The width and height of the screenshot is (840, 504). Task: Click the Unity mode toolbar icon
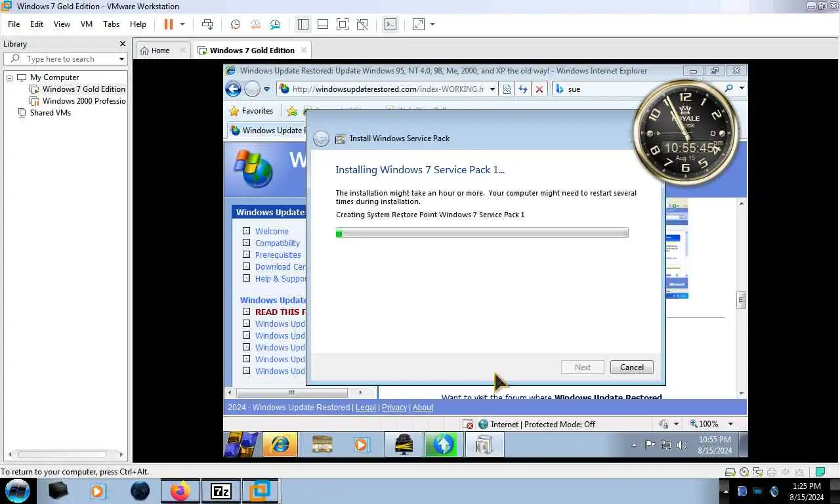tap(362, 24)
